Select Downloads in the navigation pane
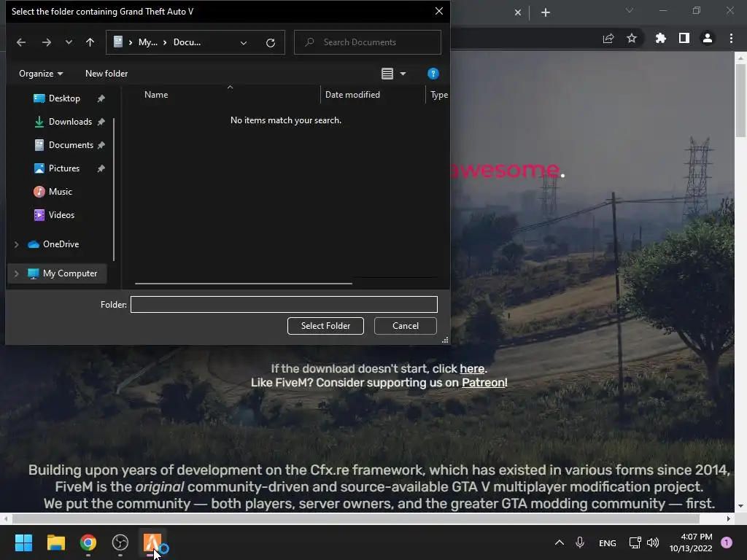The width and height of the screenshot is (747, 560). pos(70,122)
